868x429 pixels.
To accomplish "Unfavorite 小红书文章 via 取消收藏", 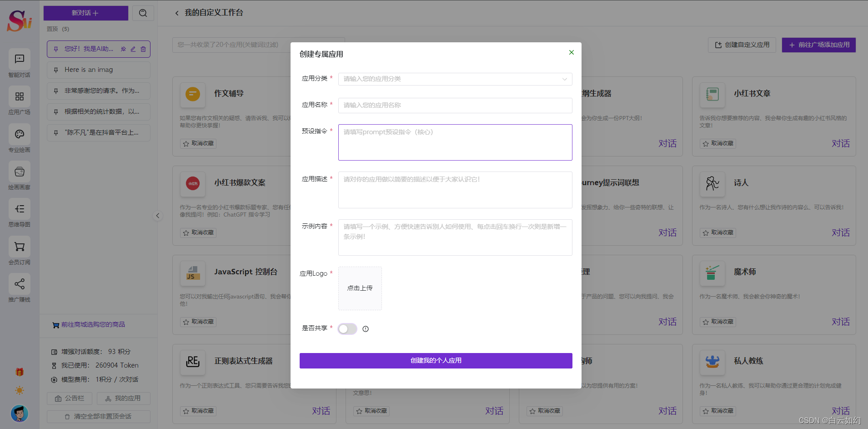I will 718,143.
